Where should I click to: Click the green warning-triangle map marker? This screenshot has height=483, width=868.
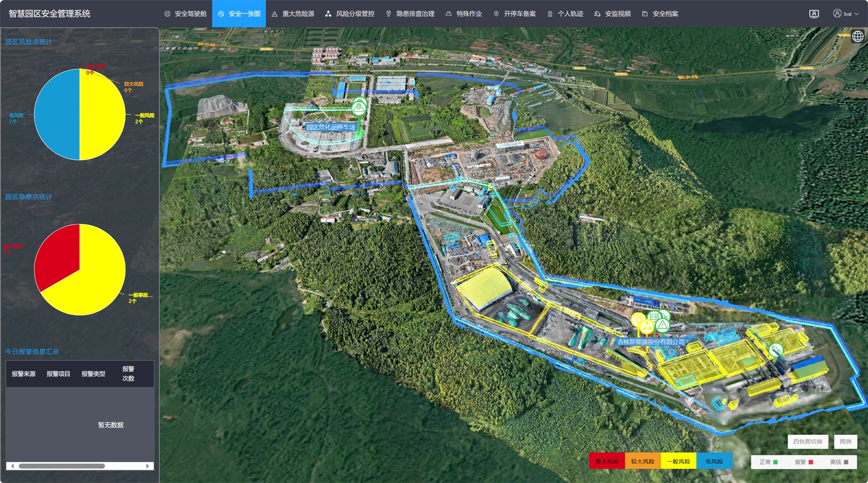coord(662,325)
